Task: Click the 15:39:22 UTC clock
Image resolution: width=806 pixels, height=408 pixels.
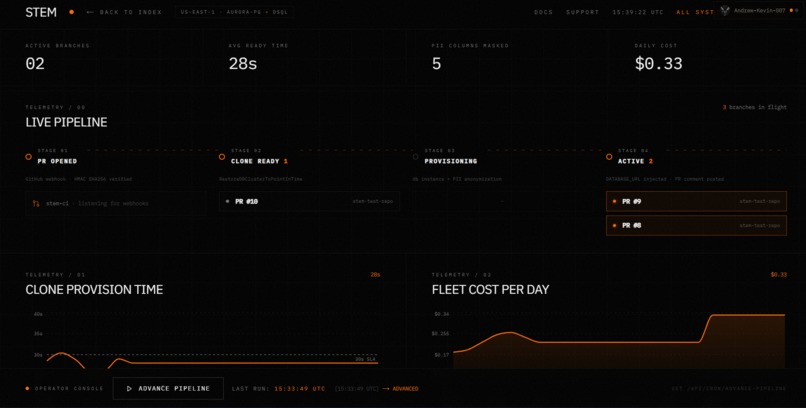Action: (x=637, y=12)
